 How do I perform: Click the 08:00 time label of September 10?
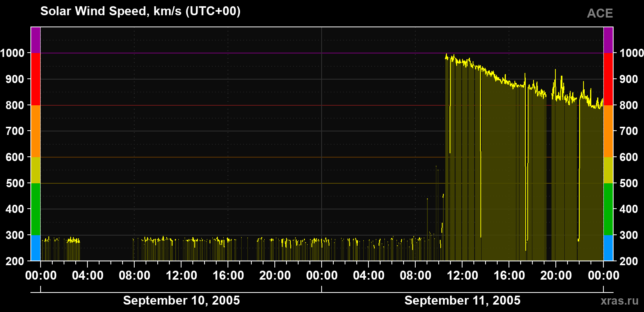tap(135, 276)
